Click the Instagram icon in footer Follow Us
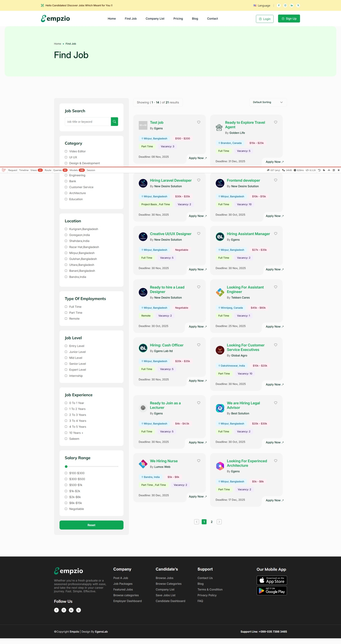 pyautogui.click(x=64, y=610)
